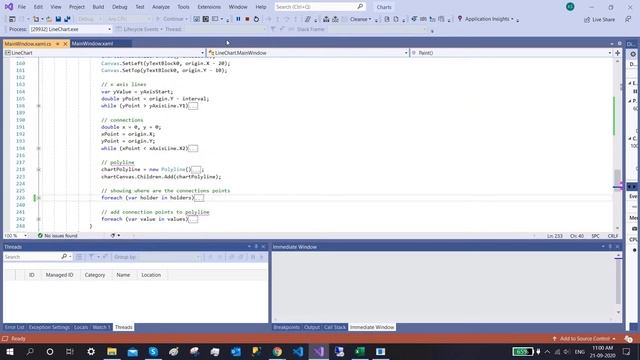Switch to the Watch 1 tab
This screenshot has height=360, width=640.
click(x=100, y=327)
